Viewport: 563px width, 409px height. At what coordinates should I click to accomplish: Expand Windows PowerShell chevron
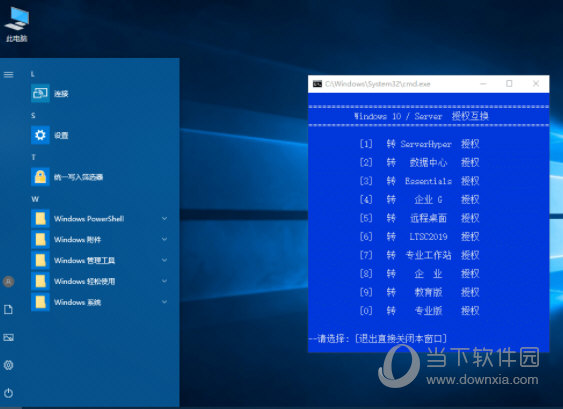click(x=164, y=218)
